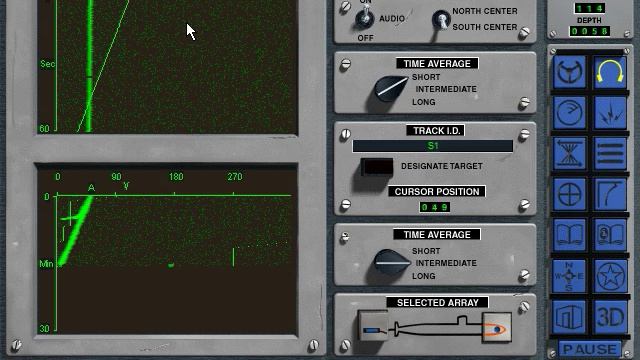
Task: Open the circled star station icon
Action: click(610, 276)
